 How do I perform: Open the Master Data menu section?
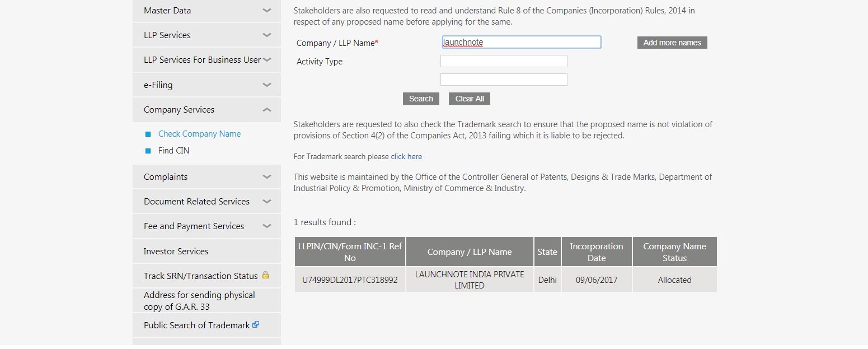pos(207,10)
